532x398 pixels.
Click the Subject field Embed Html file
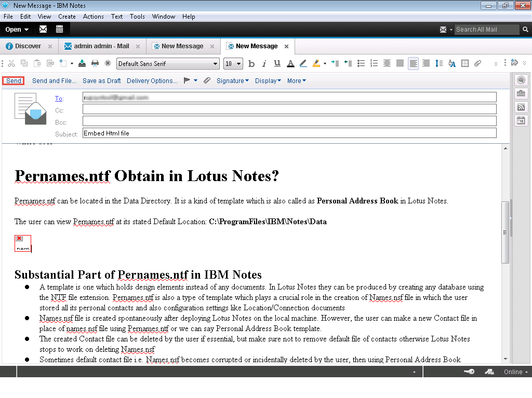click(289, 133)
